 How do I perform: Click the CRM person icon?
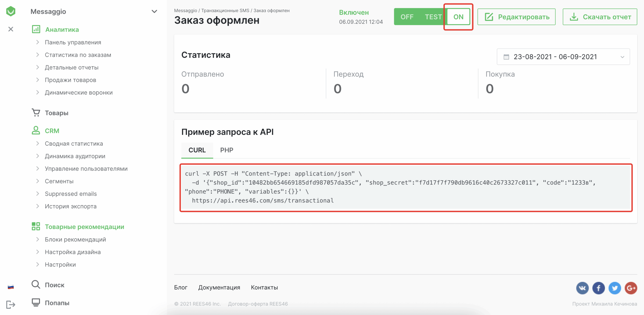(36, 130)
